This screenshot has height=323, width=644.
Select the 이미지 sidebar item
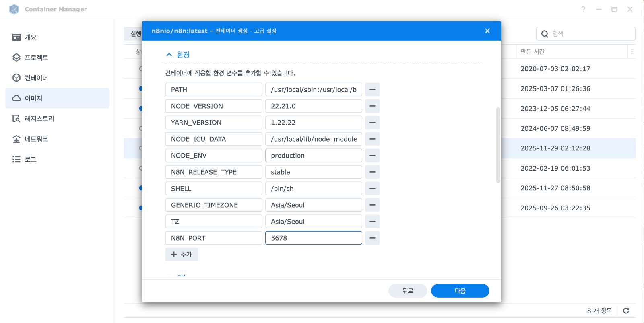(x=57, y=98)
